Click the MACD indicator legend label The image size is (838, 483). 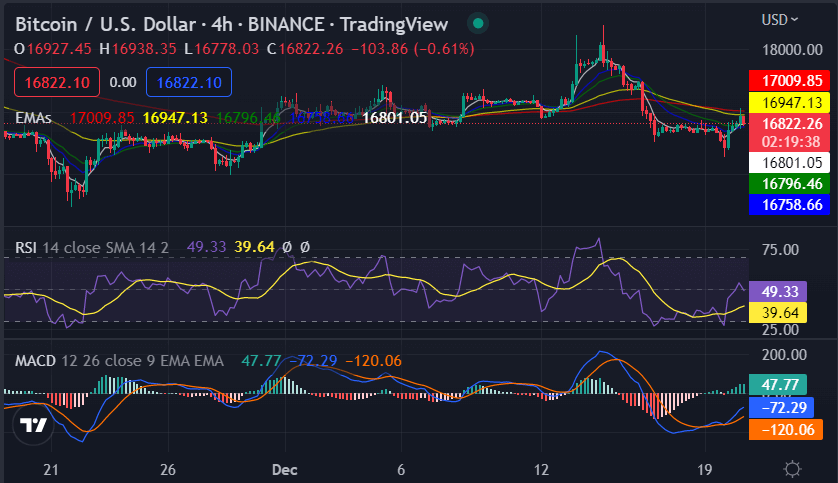[35, 361]
